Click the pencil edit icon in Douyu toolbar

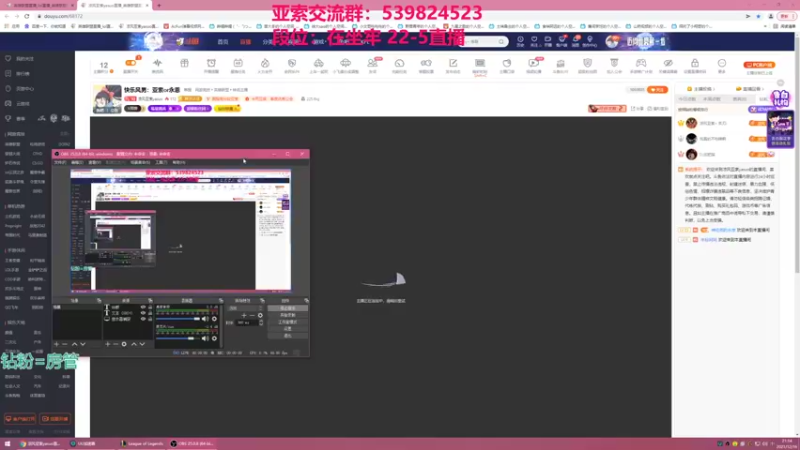tap(453, 64)
